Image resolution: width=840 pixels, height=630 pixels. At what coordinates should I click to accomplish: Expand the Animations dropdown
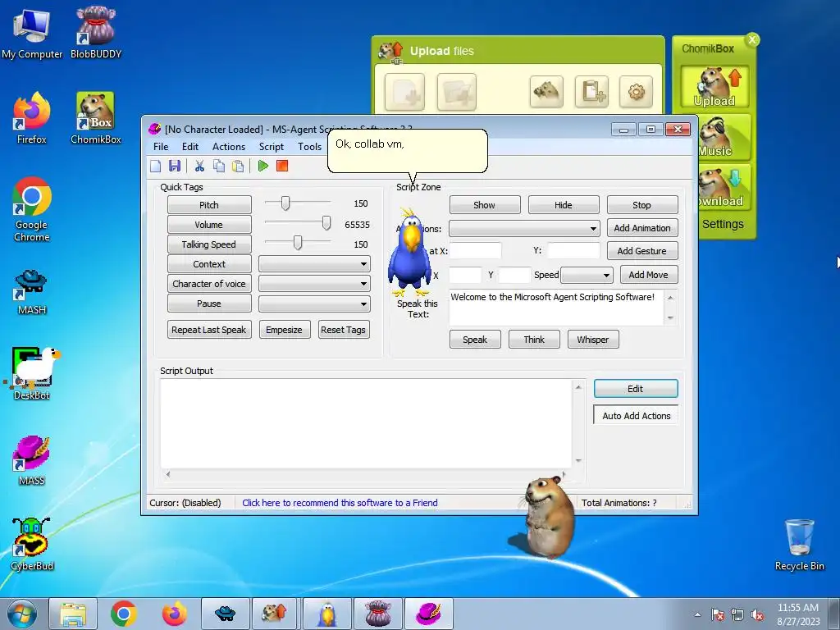(524, 228)
